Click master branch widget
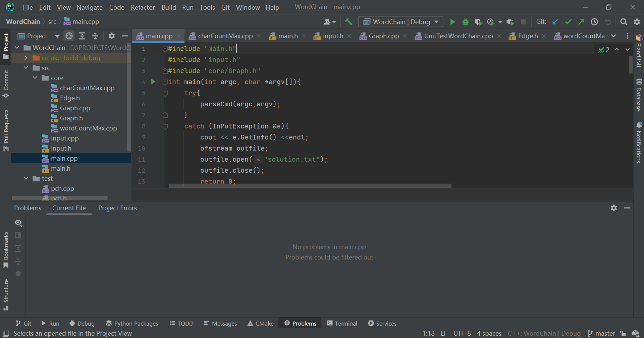Image resolution: width=644 pixels, height=338 pixels. (x=601, y=333)
